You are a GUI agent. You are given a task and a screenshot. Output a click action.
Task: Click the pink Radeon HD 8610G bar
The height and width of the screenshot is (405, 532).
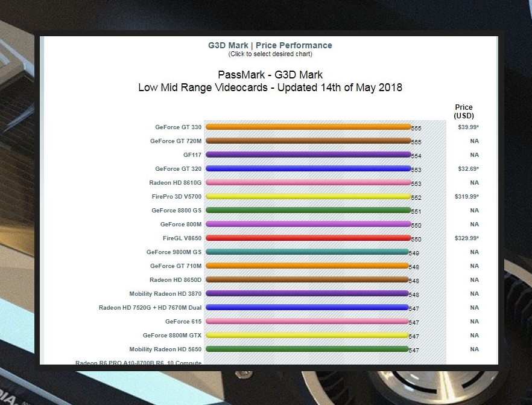[x=308, y=183]
